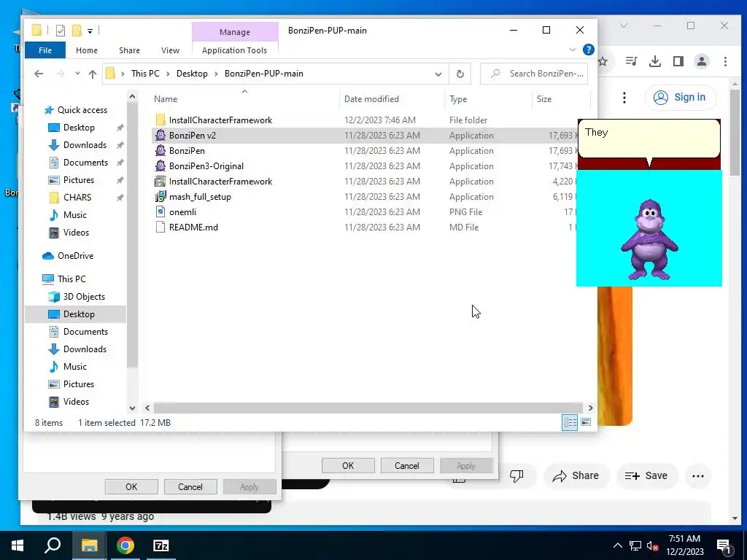Show hidden system tray icons
This screenshot has width=747, height=560.
coord(617,545)
